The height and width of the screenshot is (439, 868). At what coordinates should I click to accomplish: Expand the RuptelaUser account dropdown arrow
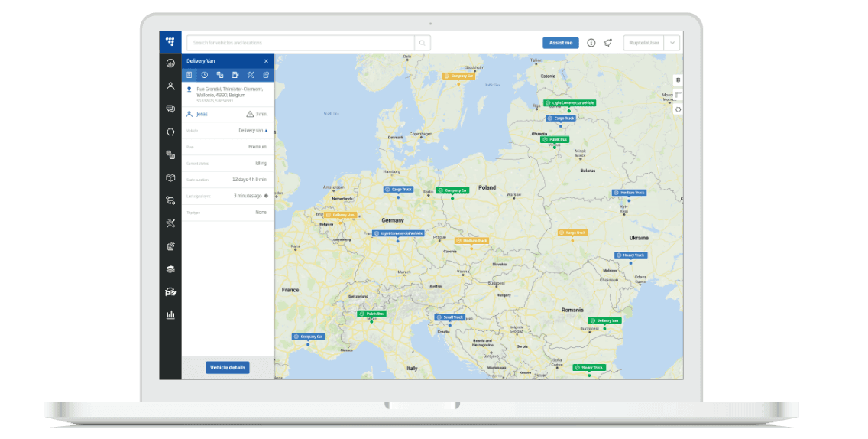[x=672, y=43]
